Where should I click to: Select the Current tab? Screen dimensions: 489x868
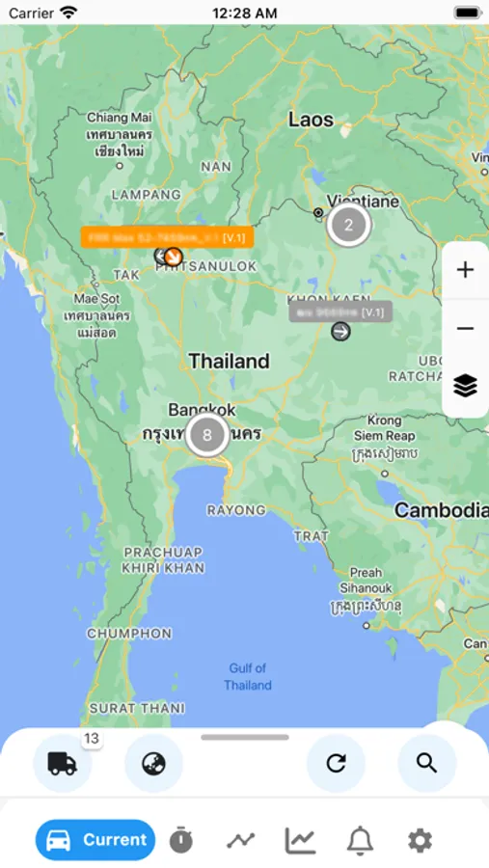click(x=95, y=840)
